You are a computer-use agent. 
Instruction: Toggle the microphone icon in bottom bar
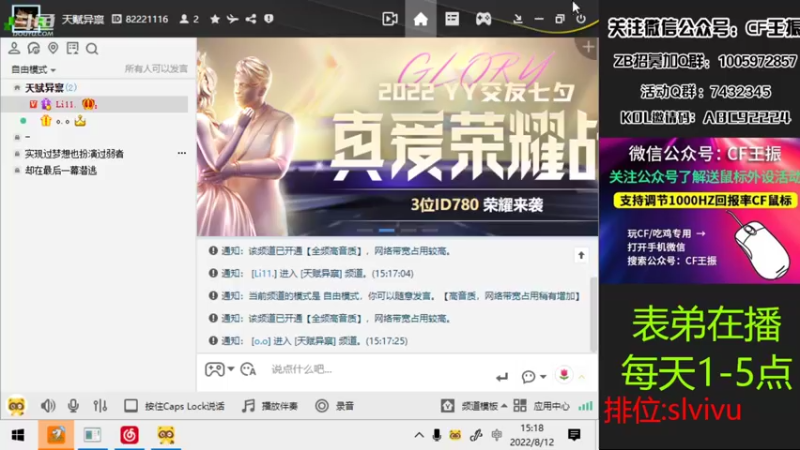tap(73, 406)
